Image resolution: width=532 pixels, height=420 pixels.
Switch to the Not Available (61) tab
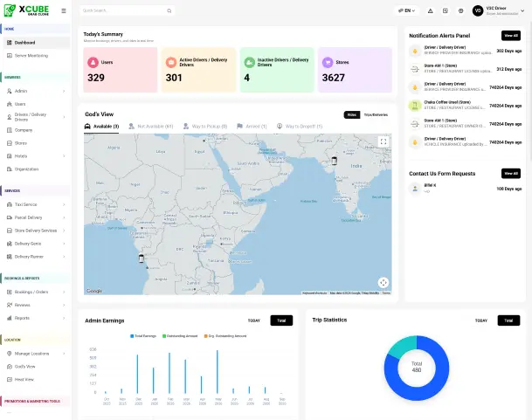coord(151,127)
